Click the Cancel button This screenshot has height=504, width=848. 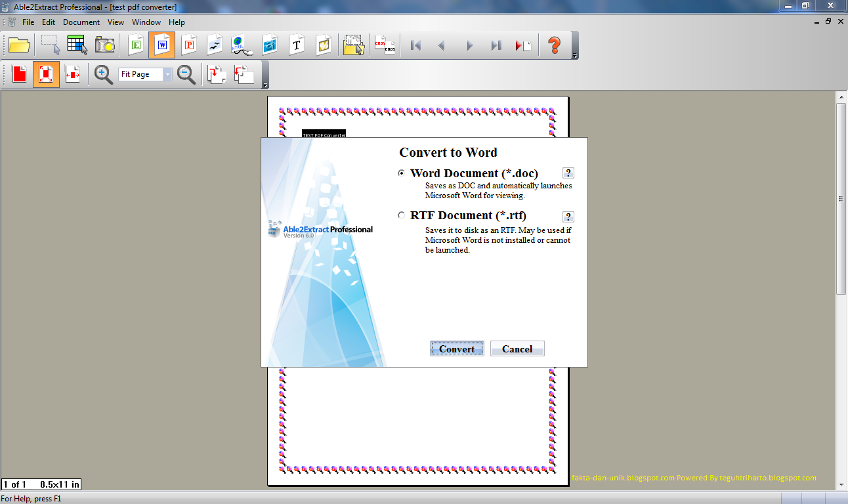click(517, 348)
